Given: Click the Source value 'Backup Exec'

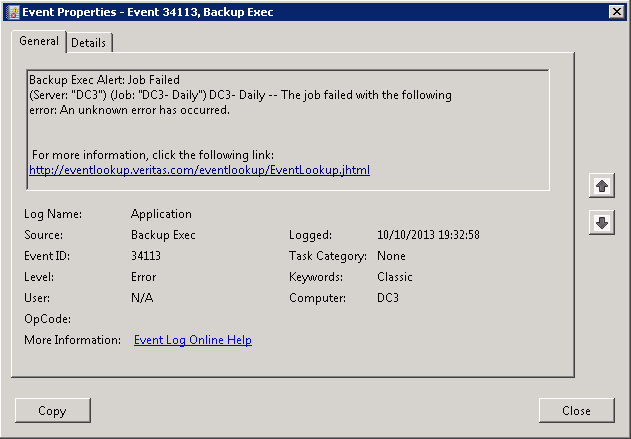Looking at the screenshot, I should pyautogui.click(x=163, y=235).
